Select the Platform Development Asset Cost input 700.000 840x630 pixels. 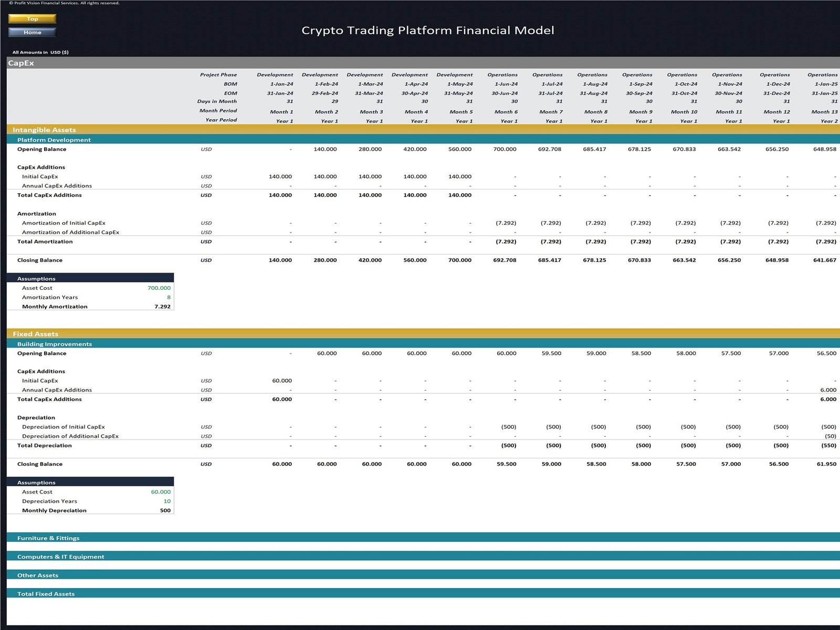click(159, 288)
